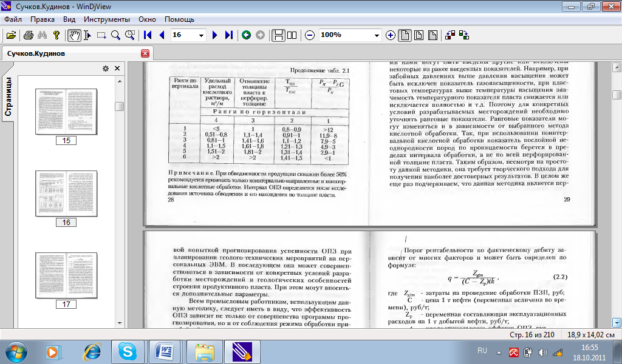Viewport: 622px width, 364px height.
Task: Open Skype from the taskbar
Action: point(128,352)
